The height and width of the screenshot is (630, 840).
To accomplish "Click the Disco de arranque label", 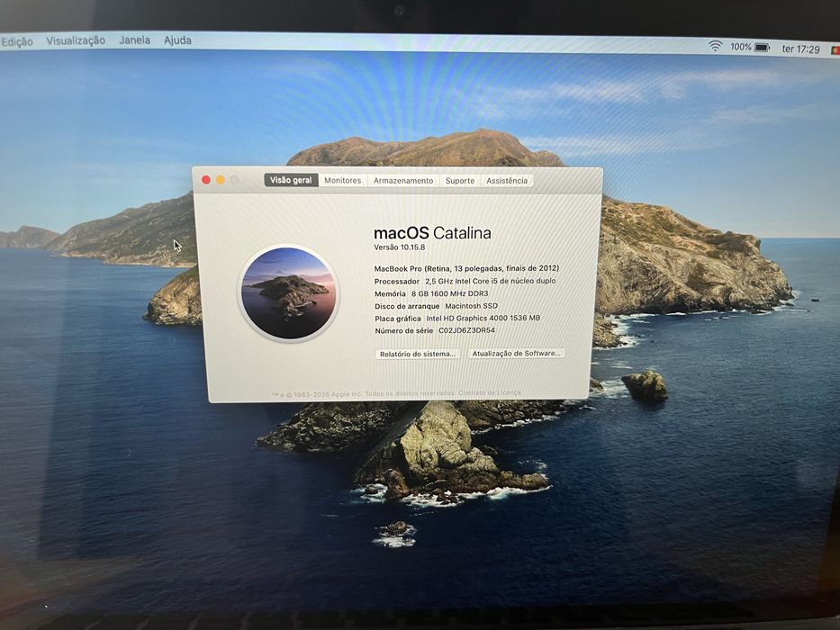I will point(407,306).
